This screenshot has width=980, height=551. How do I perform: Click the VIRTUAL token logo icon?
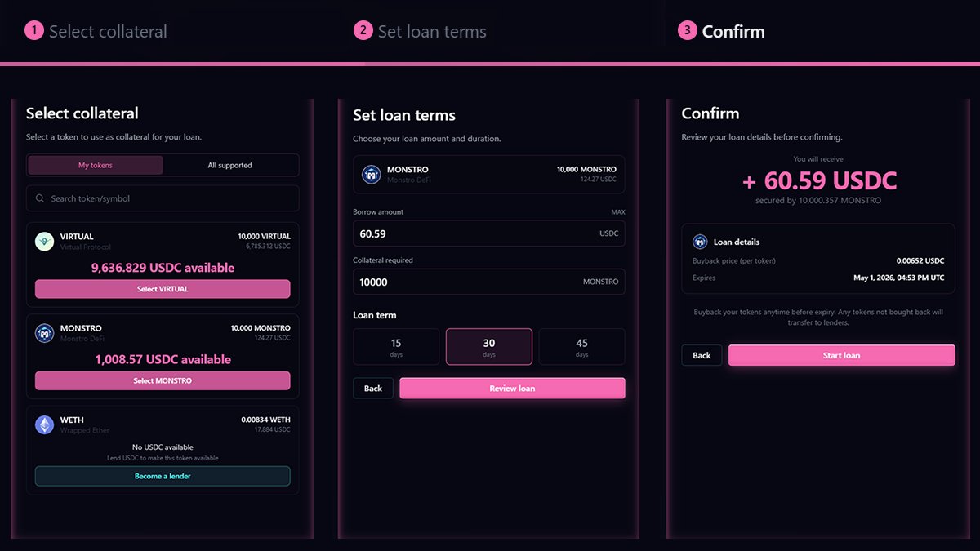click(x=44, y=242)
